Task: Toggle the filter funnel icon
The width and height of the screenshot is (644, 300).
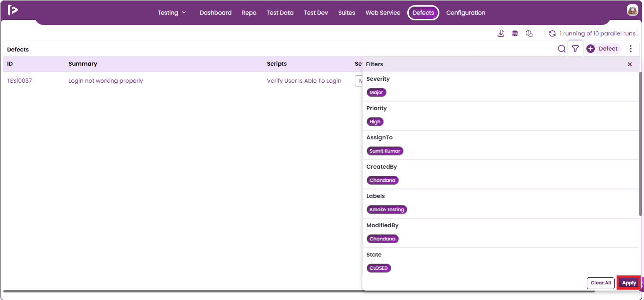Action: coord(575,49)
